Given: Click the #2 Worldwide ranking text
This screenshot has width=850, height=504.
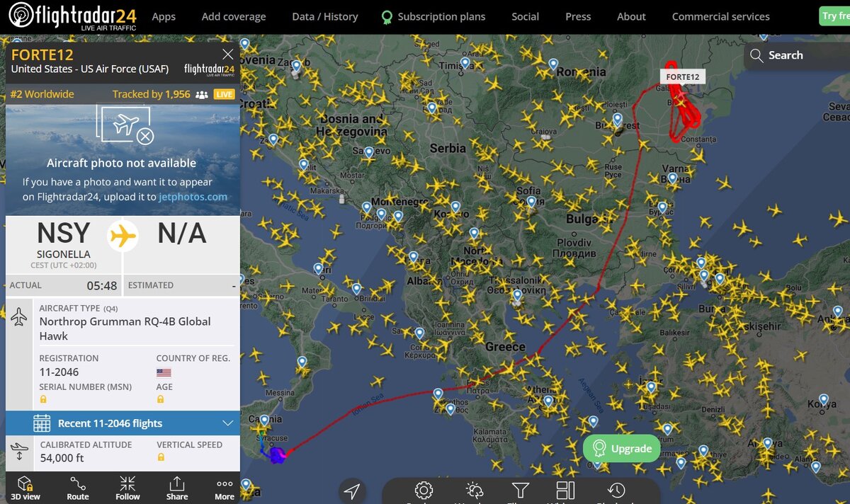Looking at the screenshot, I should (42, 94).
